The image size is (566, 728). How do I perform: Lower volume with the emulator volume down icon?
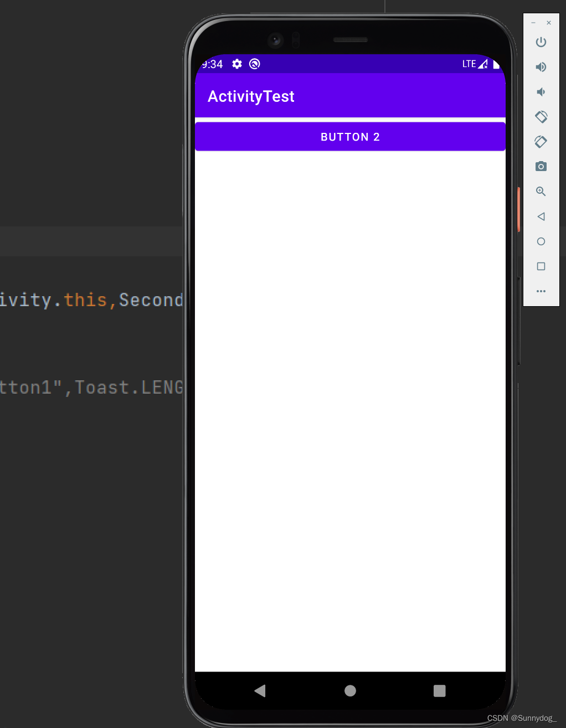[541, 92]
